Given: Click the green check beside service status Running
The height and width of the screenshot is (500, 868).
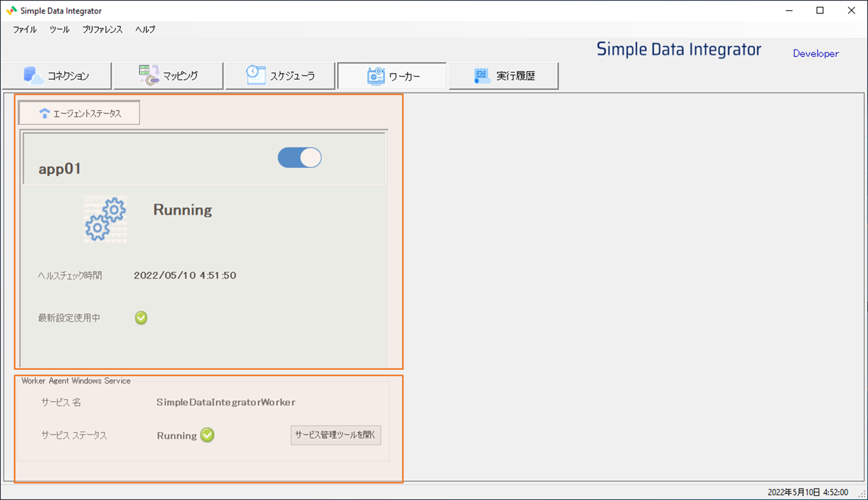Looking at the screenshot, I should click(207, 435).
